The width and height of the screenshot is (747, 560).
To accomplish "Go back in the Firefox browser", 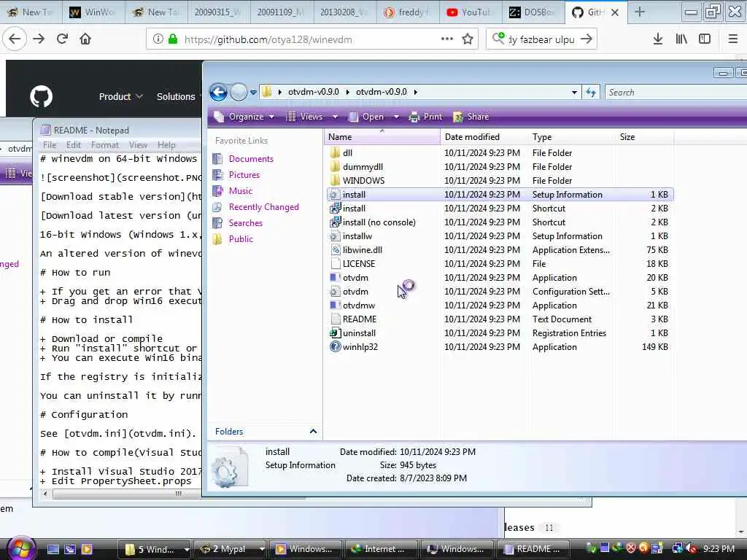I will click(15, 39).
